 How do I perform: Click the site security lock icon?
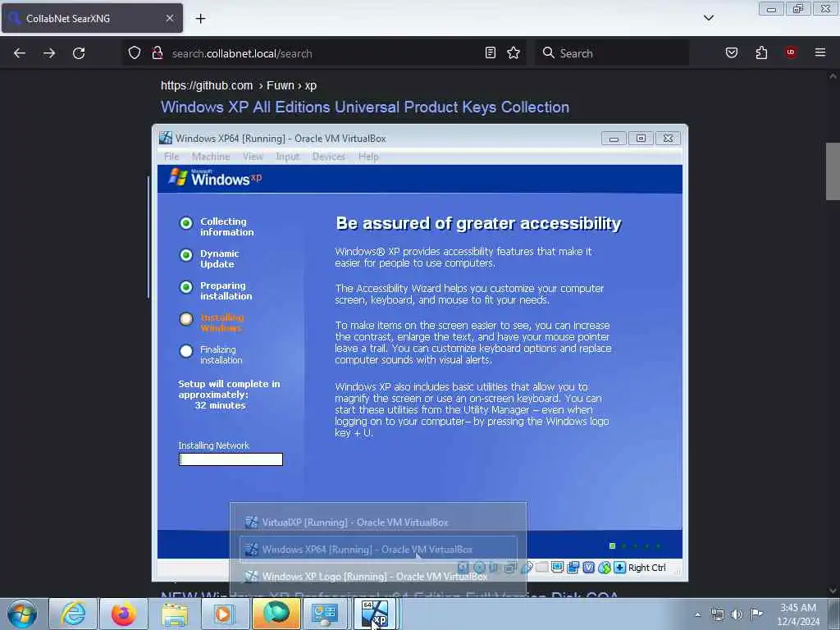click(x=157, y=53)
